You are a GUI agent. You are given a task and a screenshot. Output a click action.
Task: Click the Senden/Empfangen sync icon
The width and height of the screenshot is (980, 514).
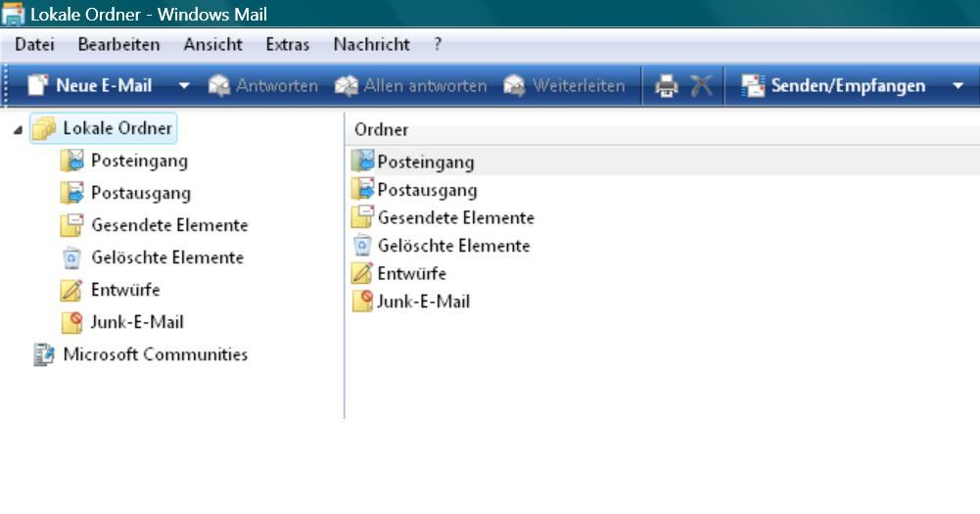point(753,86)
